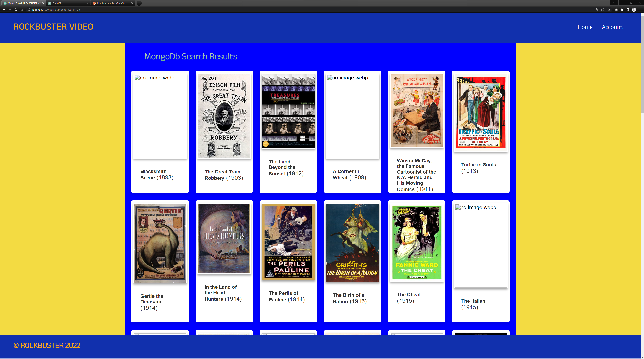Open the Chrome three-dot menu

(640, 10)
